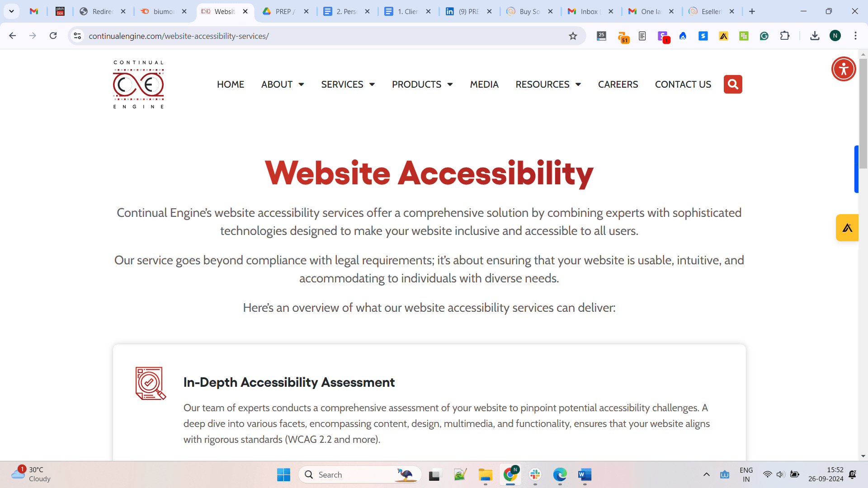Open the weather widget showing 30°C

click(31, 474)
